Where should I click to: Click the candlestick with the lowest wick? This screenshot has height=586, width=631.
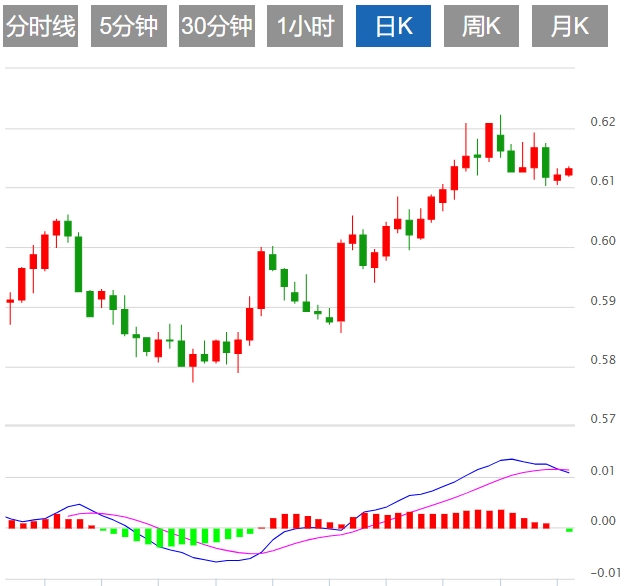(193, 365)
